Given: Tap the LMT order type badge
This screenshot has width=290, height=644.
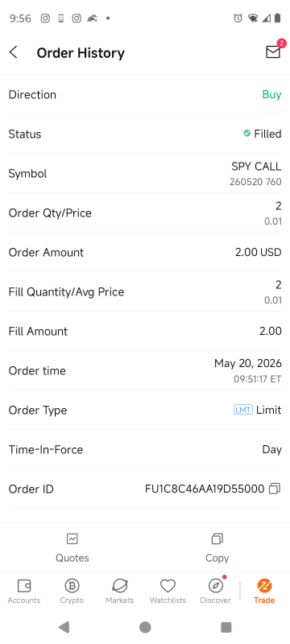Looking at the screenshot, I should (x=243, y=410).
